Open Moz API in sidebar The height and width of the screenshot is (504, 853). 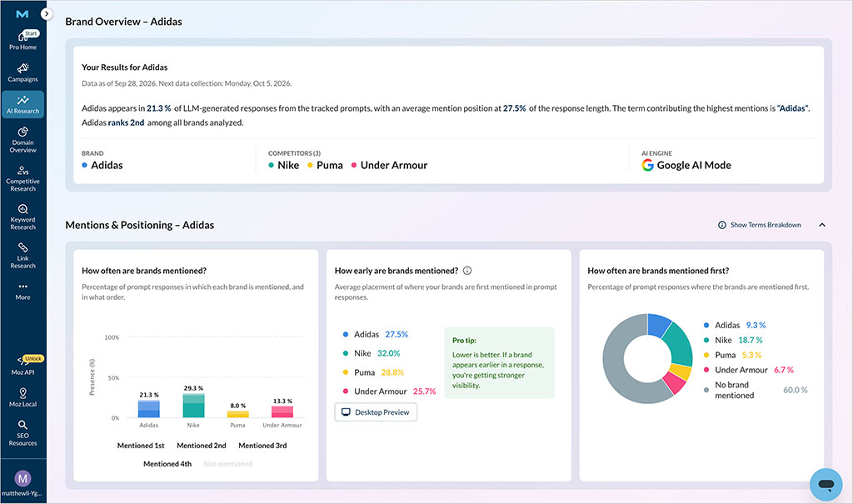pos(22,365)
